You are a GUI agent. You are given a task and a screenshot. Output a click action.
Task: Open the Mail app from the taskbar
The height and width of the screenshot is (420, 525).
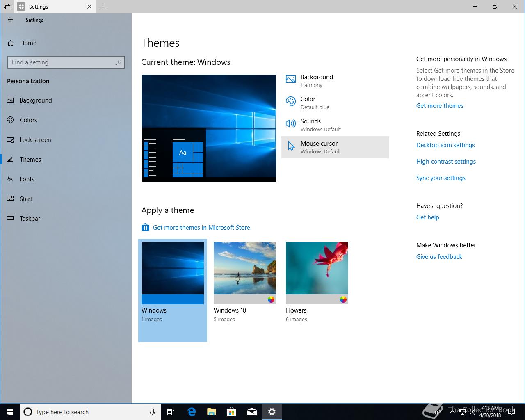click(x=252, y=412)
